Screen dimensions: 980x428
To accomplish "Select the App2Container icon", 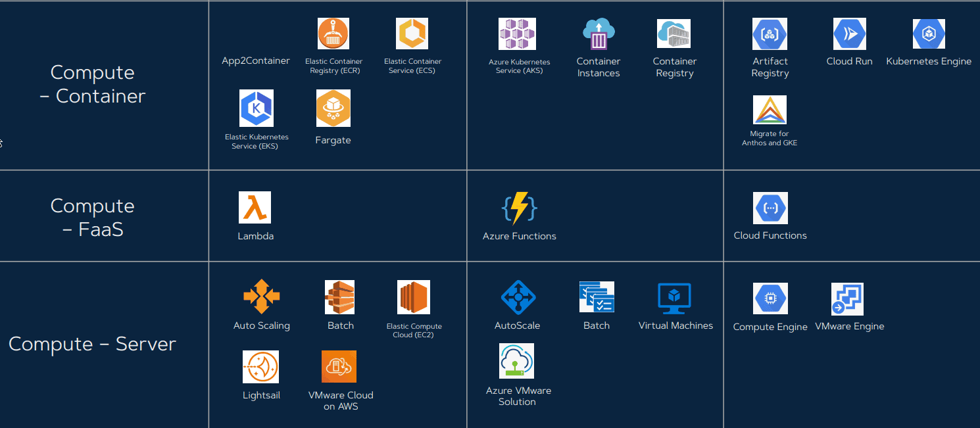I will [x=256, y=60].
